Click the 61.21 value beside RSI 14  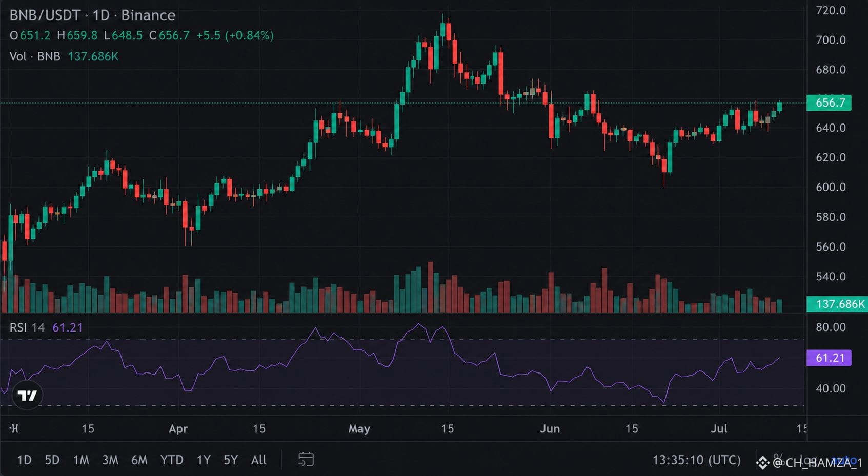(68, 327)
